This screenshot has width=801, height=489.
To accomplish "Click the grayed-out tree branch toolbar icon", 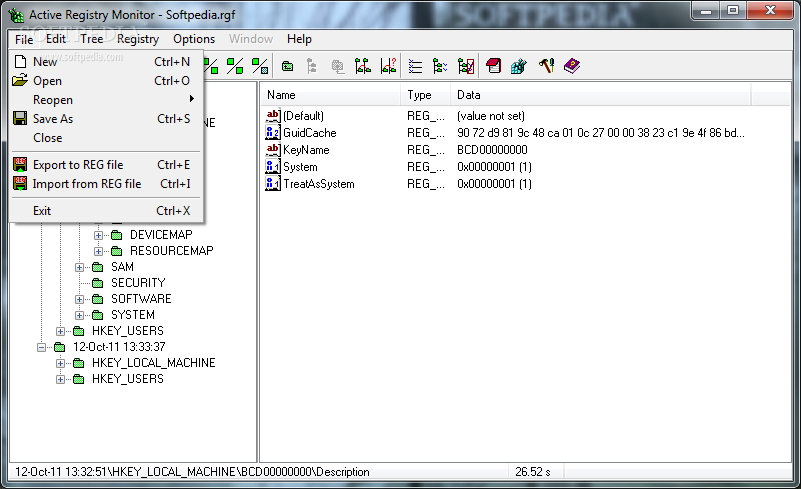I will 312,66.
